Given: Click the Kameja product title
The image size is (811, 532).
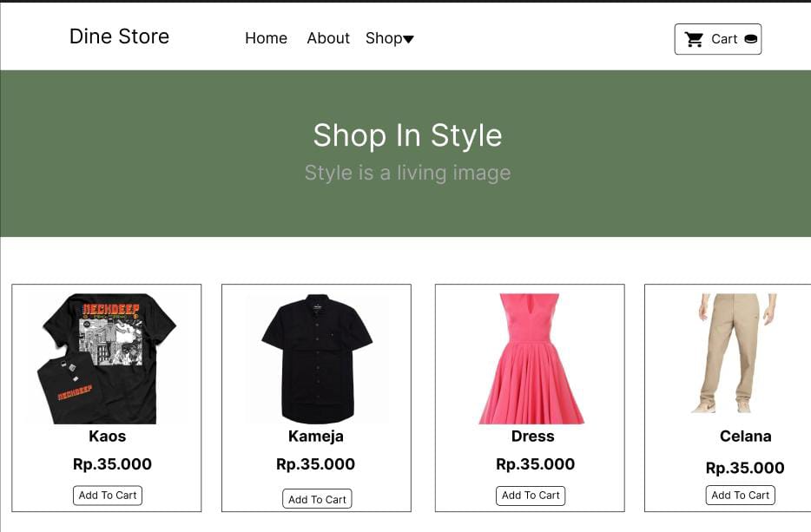Looking at the screenshot, I should (x=315, y=437).
